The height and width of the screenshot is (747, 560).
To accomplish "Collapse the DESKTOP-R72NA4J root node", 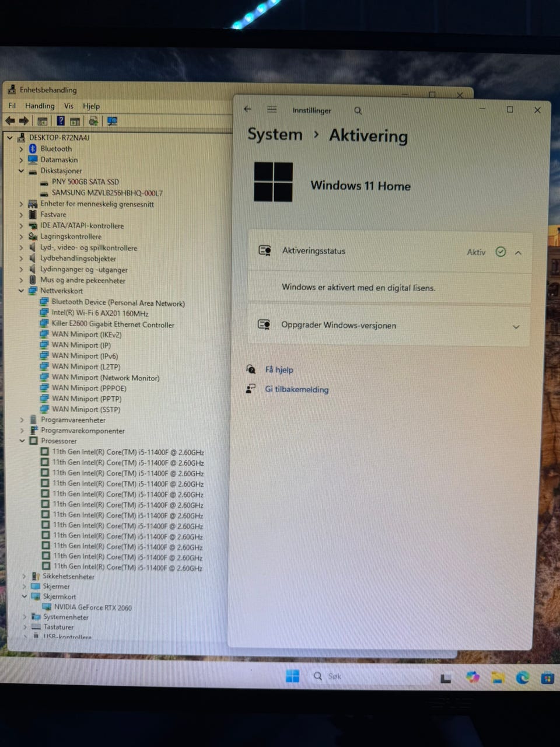I will pos(10,138).
